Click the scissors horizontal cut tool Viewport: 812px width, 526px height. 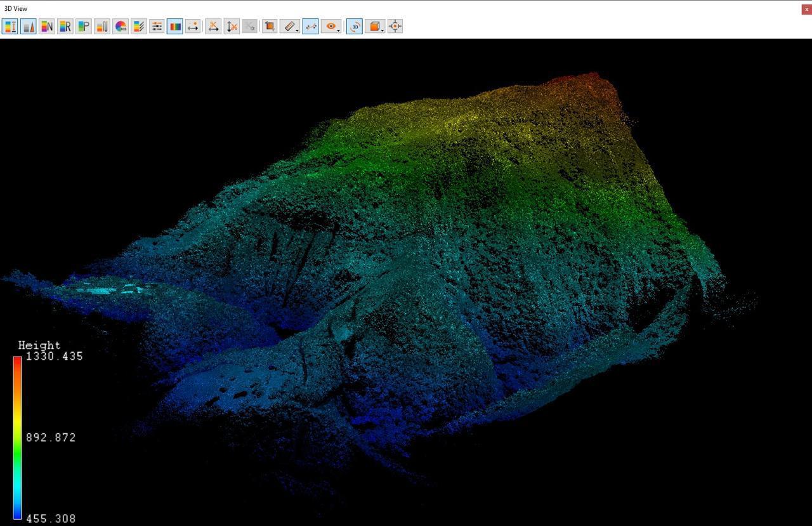pos(214,26)
